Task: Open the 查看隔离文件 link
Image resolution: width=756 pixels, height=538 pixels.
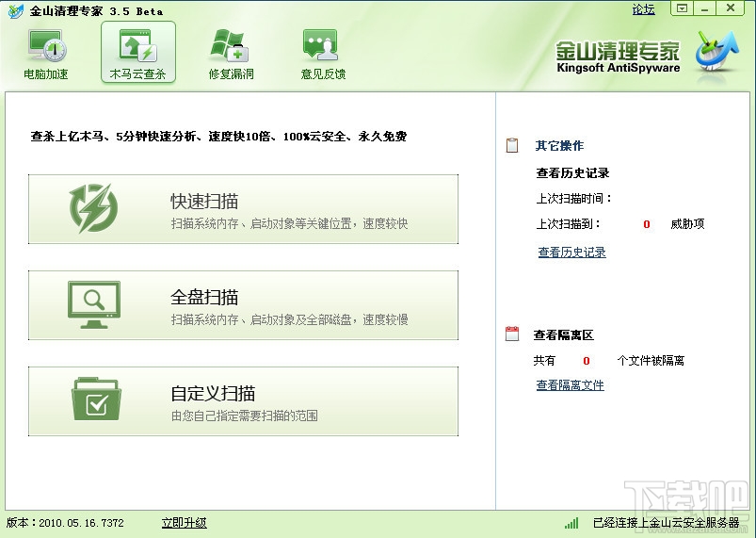Action: pyautogui.click(x=570, y=385)
